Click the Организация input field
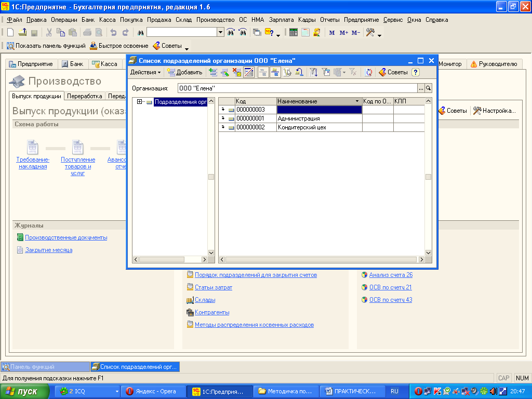Viewport: 532px width, 399px height. pyautogui.click(x=297, y=88)
